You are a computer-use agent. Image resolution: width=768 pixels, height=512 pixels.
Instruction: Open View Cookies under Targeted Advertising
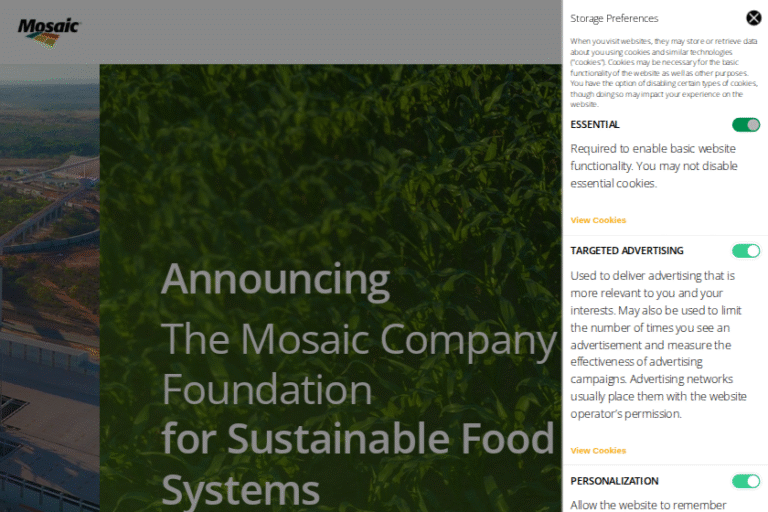click(x=598, y=451)
